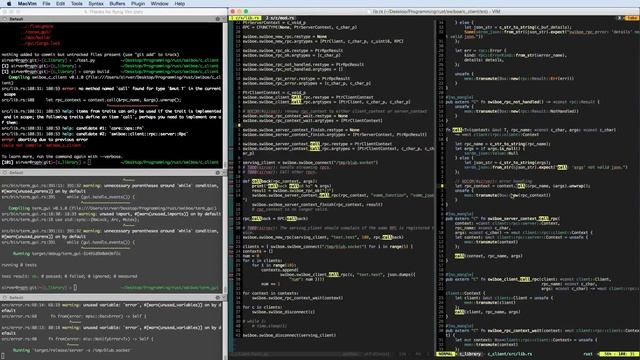Click 'serving_client = swiboe.swiboe_connect' line in Vim
Image resolution: width=640 pixels, height=360 pixels.
(x=310, y=162)
